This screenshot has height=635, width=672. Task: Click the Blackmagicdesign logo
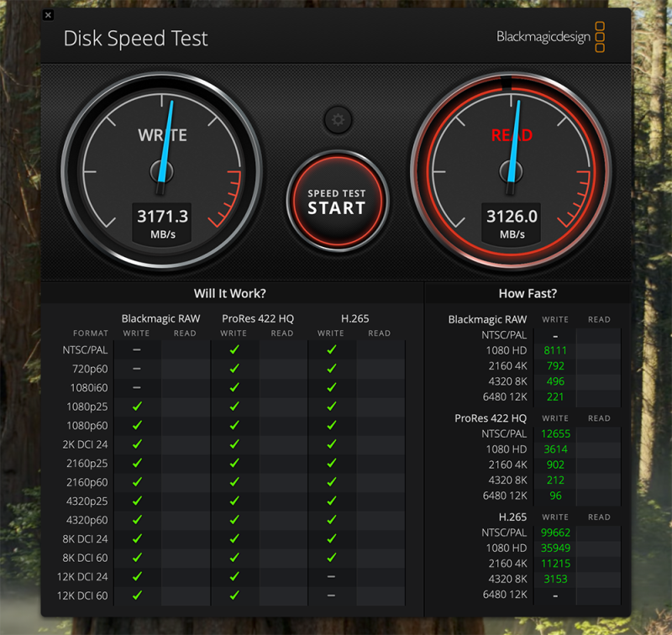coord(550,37)
